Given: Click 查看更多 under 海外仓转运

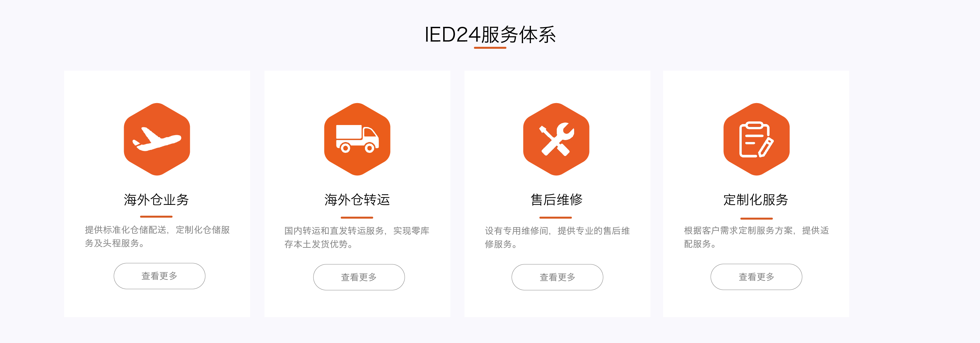Looking at the screenshot, I should 359,277.
